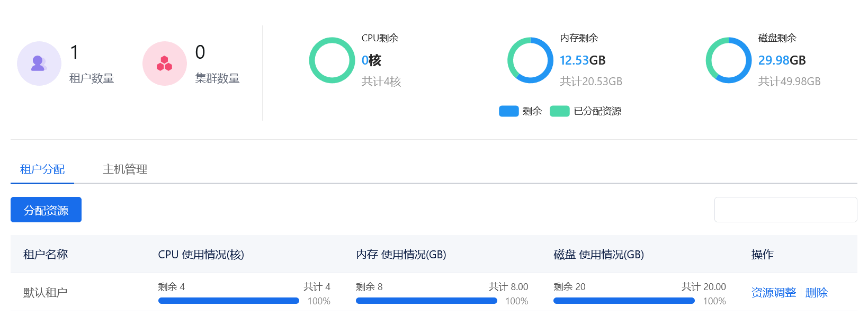Viewport: 868px width, 316px height.
Task: Click the purple tenant count icon
Action: (39, 64)
